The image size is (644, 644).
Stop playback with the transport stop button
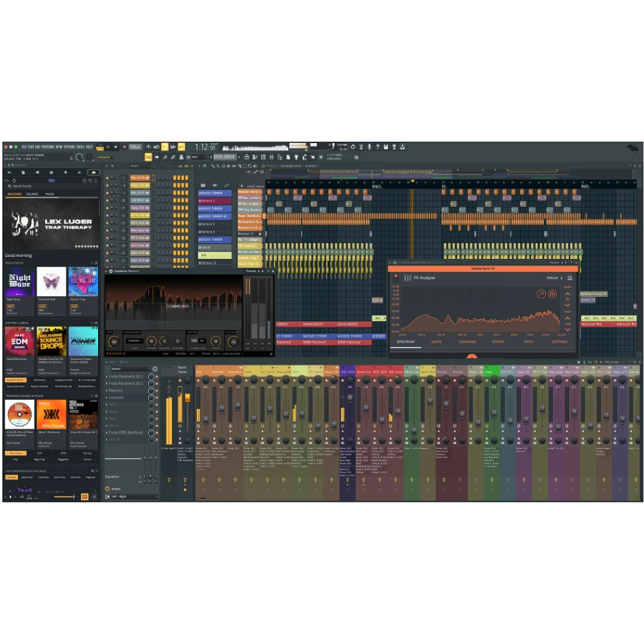[116, 147]
